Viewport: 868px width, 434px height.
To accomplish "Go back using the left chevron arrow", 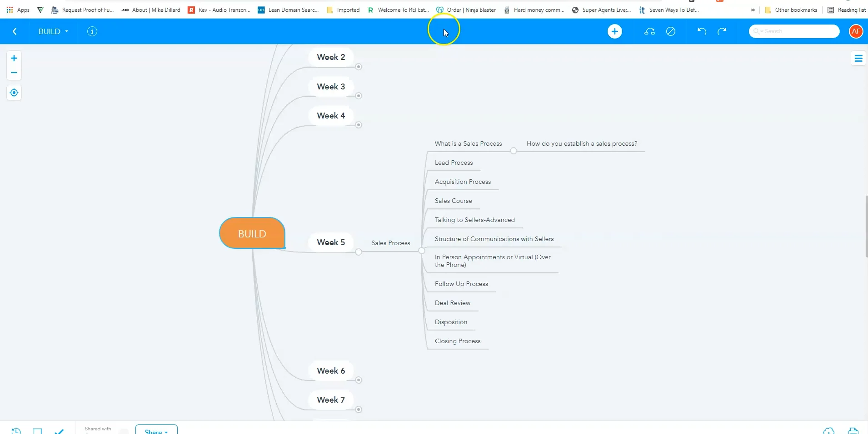I will click(x=15, y=31).
